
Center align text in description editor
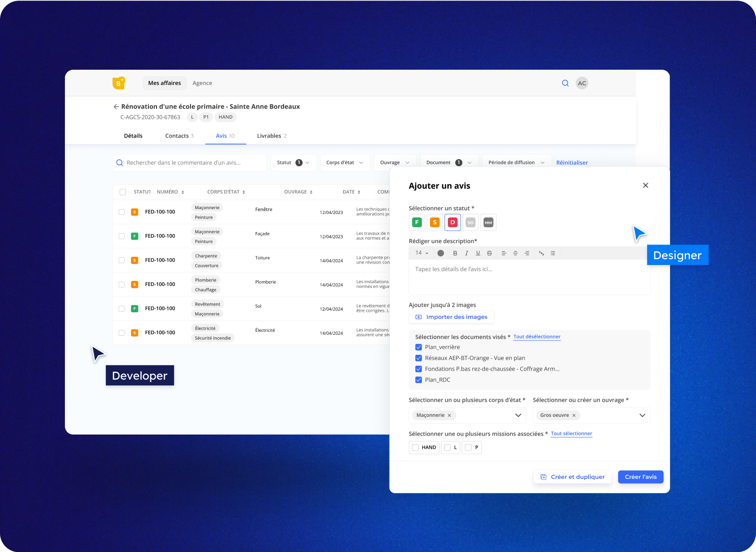click(x=515, y=253)
